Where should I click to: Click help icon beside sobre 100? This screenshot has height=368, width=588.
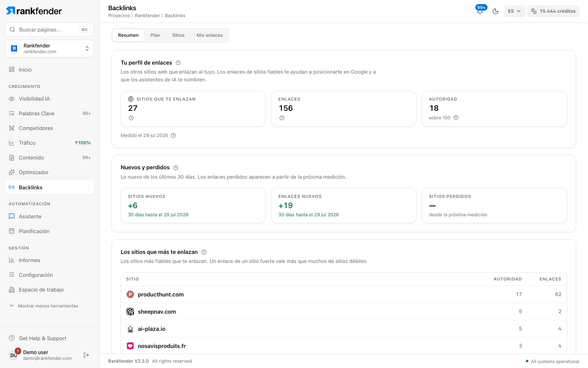coord(456,118)
